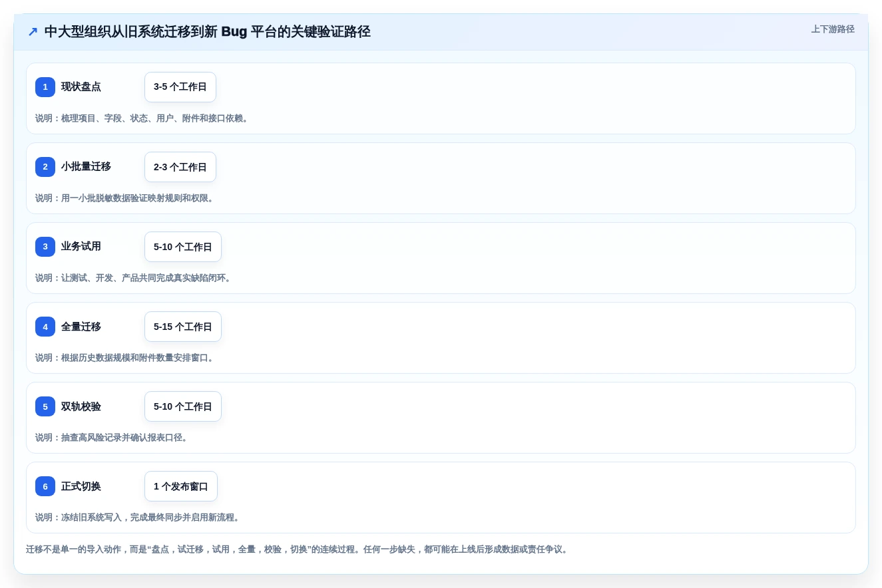
Task: Click description 让测试、开发、产品共同完成
Action: tap(134, 278)
